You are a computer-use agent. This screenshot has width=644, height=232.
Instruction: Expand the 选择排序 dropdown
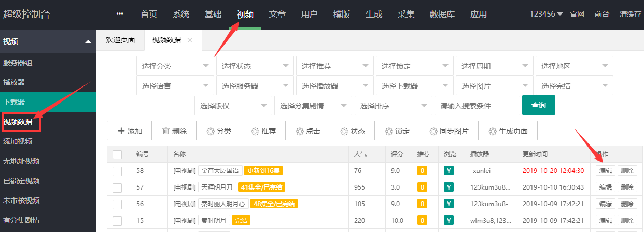point(393,106)
